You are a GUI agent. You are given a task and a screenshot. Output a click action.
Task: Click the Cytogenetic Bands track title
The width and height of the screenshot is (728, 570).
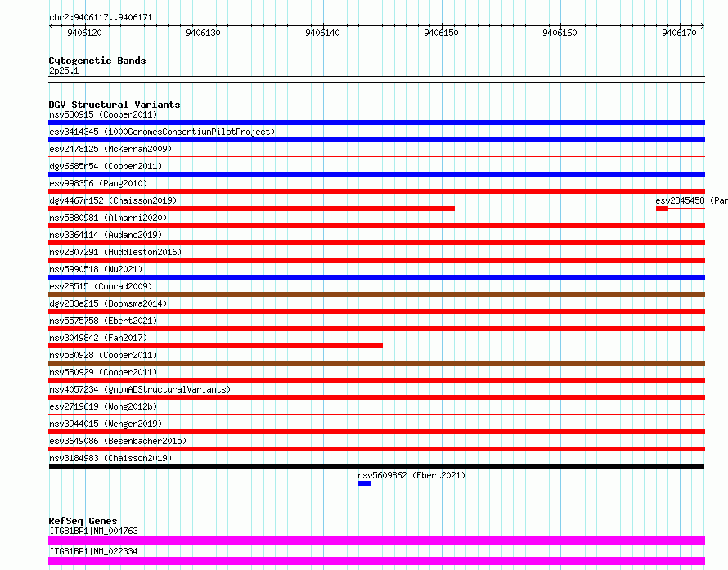pos(97,61)
